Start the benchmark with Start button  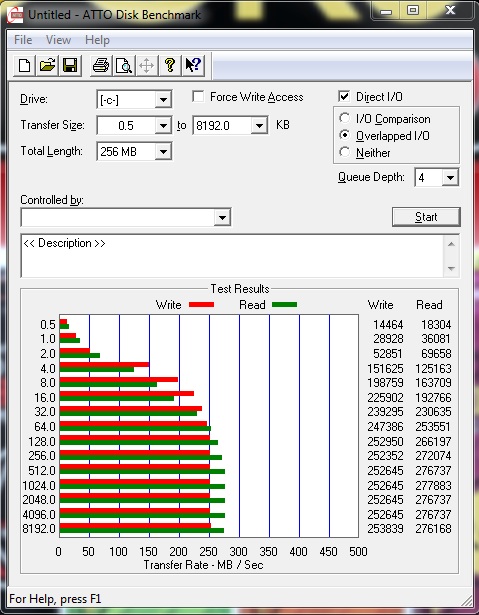[x=426, y=217]
